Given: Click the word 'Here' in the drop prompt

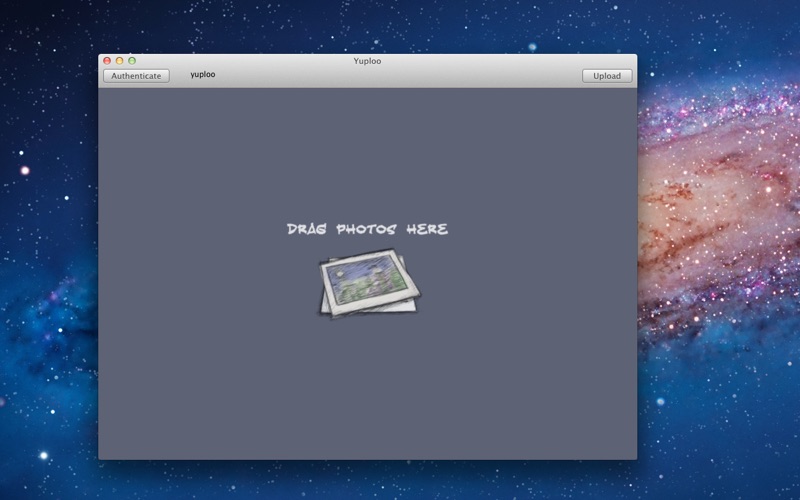Looking at the screenshot, I should click(x=427, y=229).
